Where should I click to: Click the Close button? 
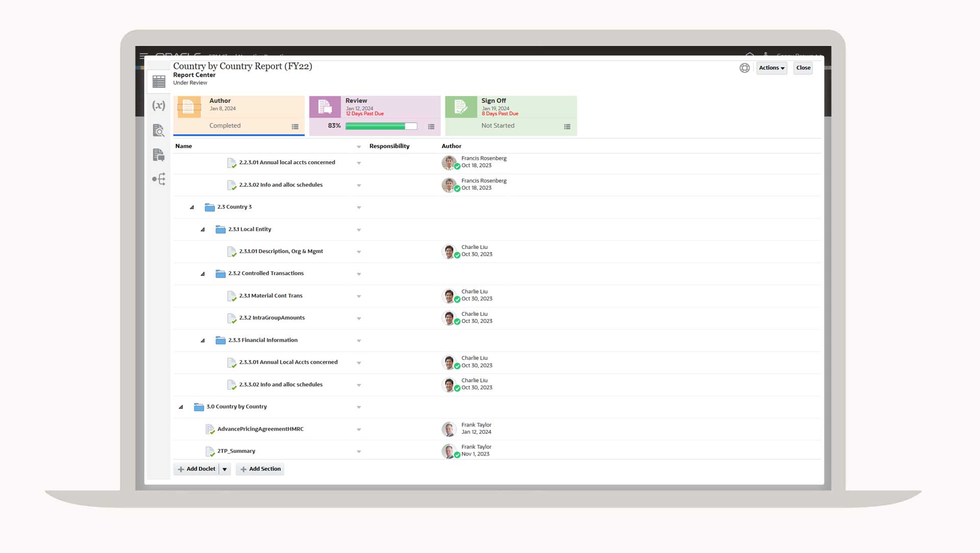tap(803, 68)
